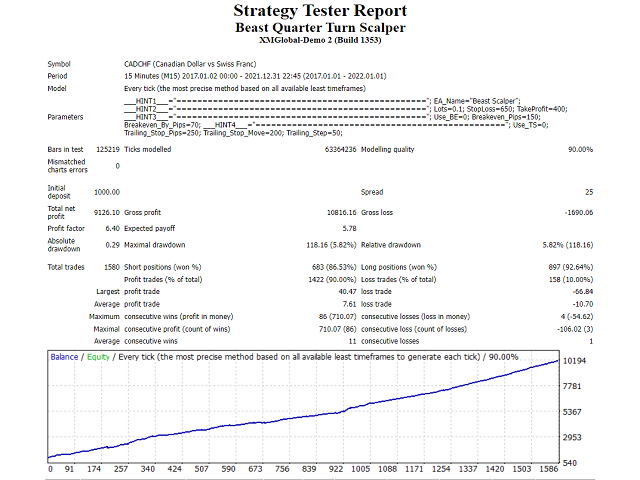Click profit trades '1422 (90.00%)'
The image size is (640, 480).
(x=332, y=280)
